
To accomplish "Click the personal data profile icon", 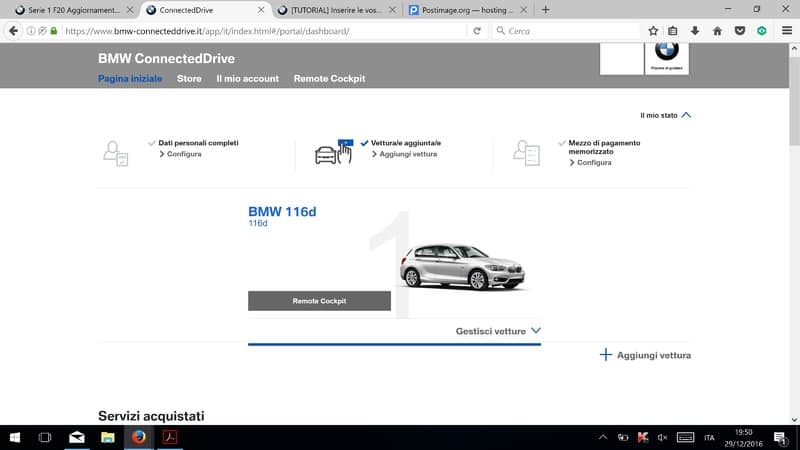I will (x=115, y=153).
